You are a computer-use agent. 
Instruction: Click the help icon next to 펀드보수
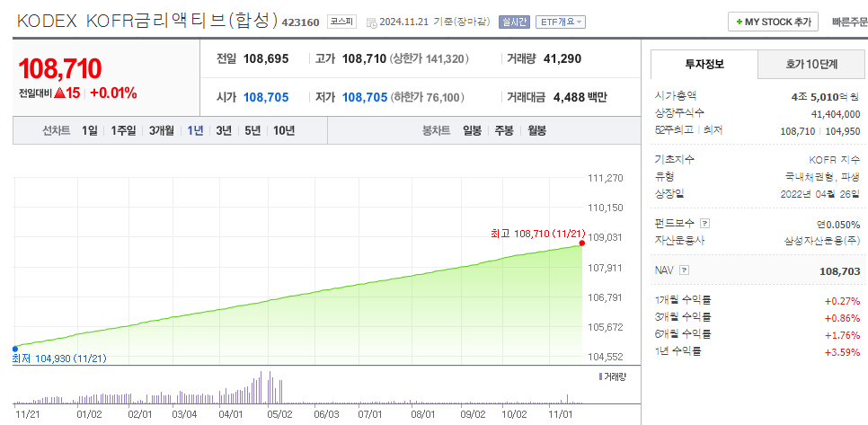pos(704,224)
